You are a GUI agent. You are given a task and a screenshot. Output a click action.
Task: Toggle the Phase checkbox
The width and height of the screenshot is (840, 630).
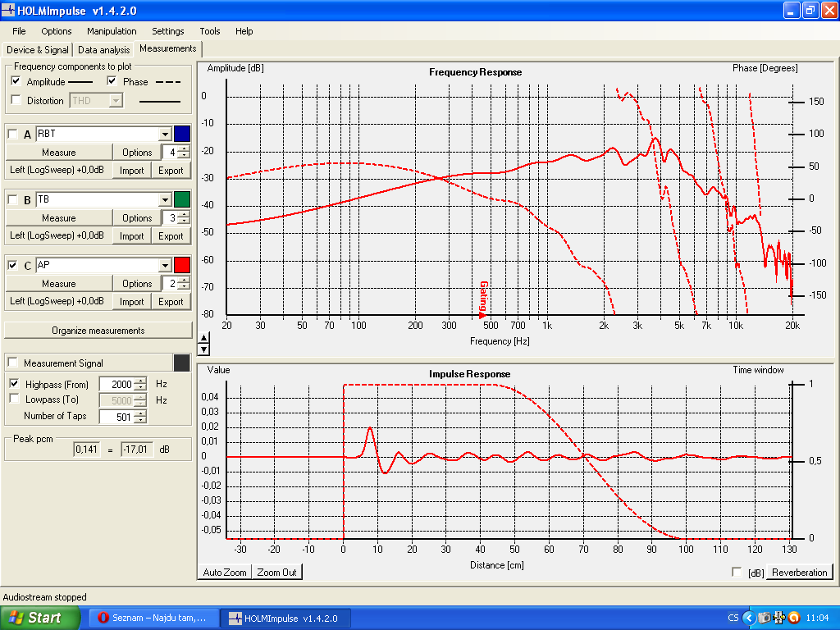coord(112,81)
